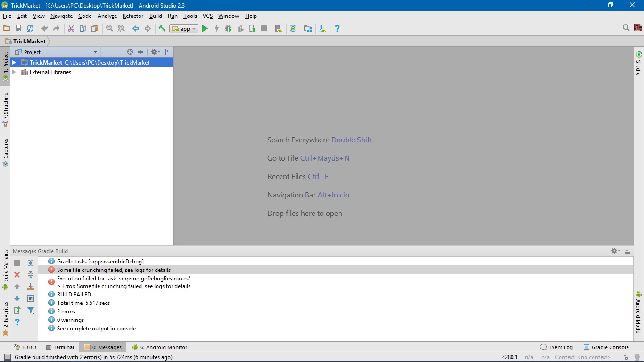This screenshot has height=362, width=644.
Task: Open the File menu
Action: (7, 16)
